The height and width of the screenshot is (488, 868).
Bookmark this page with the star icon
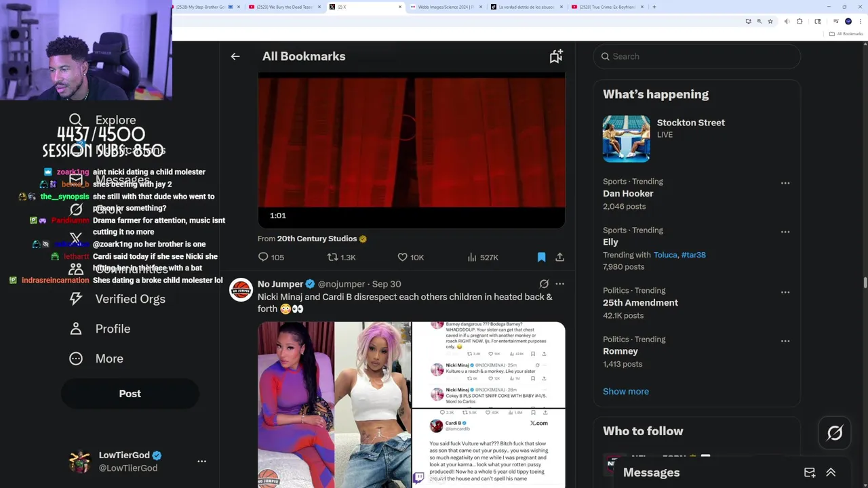[x=770, y=22]
